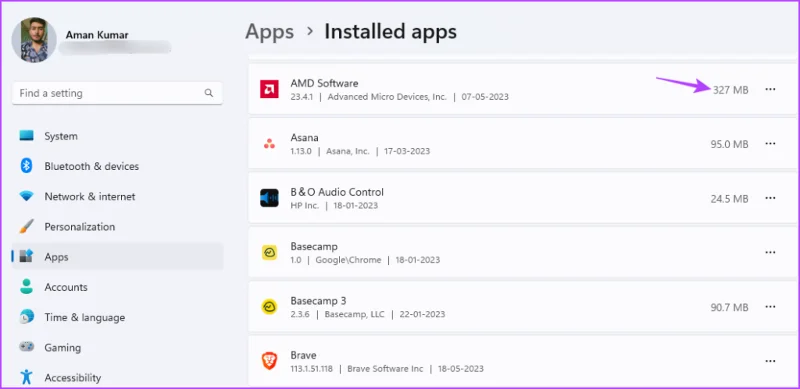Open more options for Brave
The height and width of the screenshot is (389, 800).
770,361
